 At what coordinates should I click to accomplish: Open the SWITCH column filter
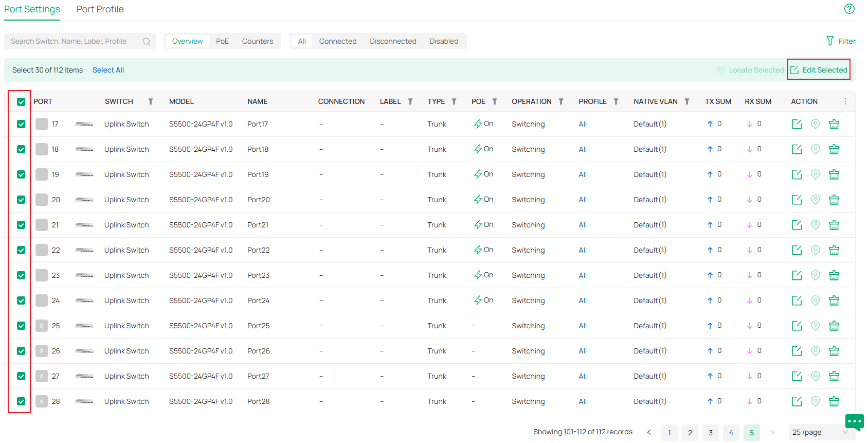pos(151,102)
